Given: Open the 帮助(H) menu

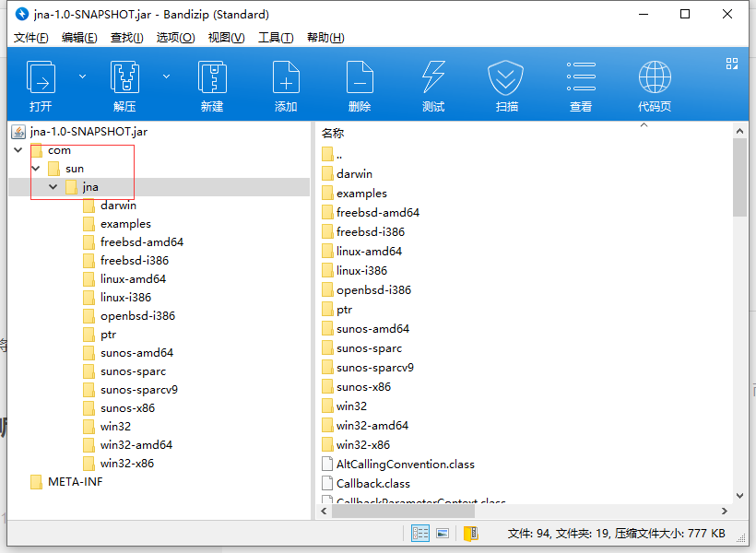Looking at the screenshot, I should coord(325,38).
